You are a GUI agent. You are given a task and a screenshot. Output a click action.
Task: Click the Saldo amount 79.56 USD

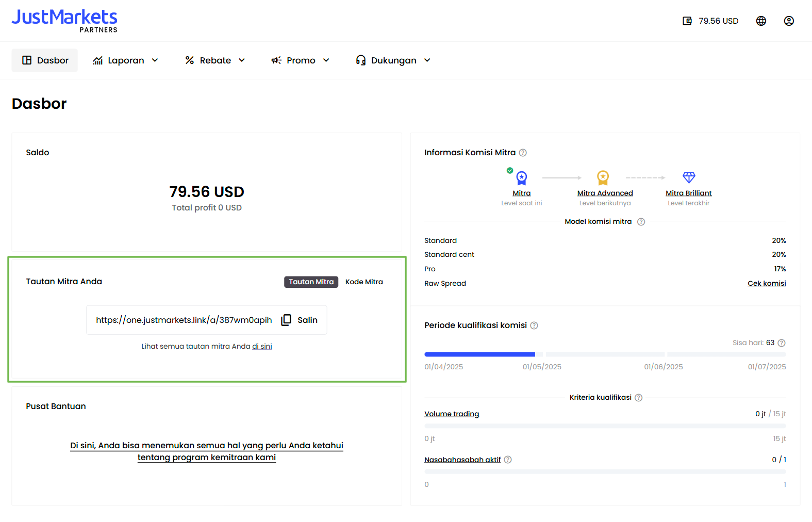[207, 192]
